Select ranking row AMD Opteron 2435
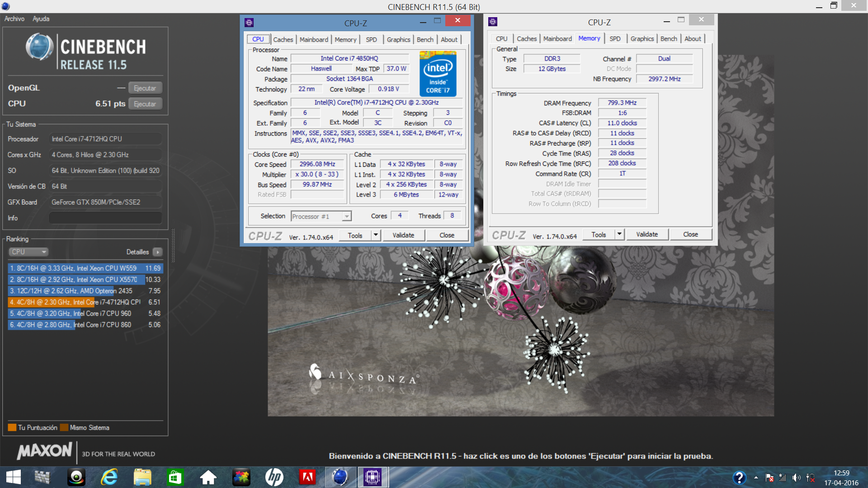868x488 pixels. point(85,291)
